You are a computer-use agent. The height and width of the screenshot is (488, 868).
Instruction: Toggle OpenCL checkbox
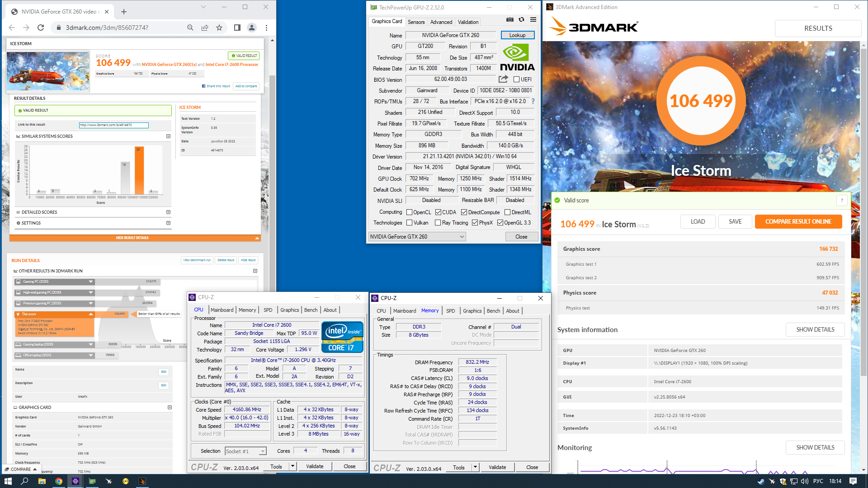(409, 212)
